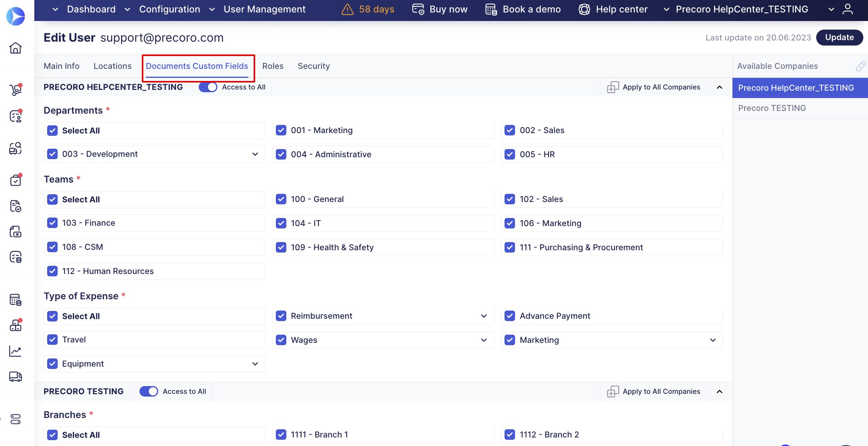The width and height of the screenshot is (868, 446).
Task: Expand the 003 - Development dropdown
Action: pyautogui.click(x=255, y=154)
